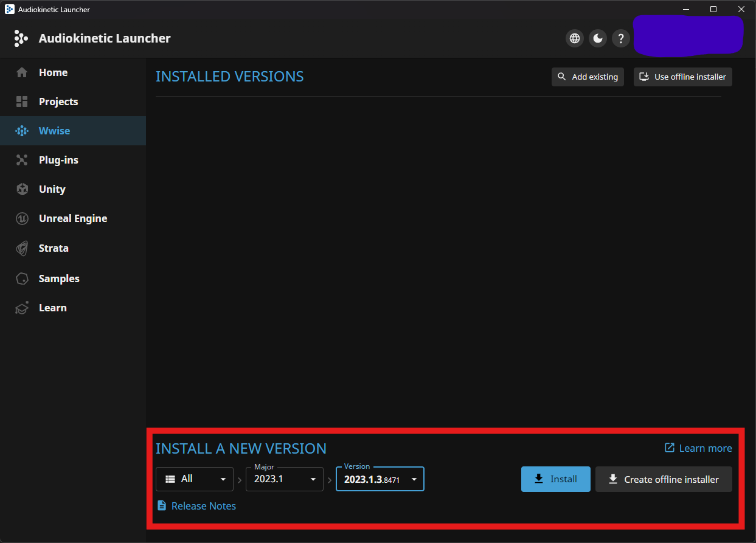
Task: Open the Samples section
Action: click(73, 278)
